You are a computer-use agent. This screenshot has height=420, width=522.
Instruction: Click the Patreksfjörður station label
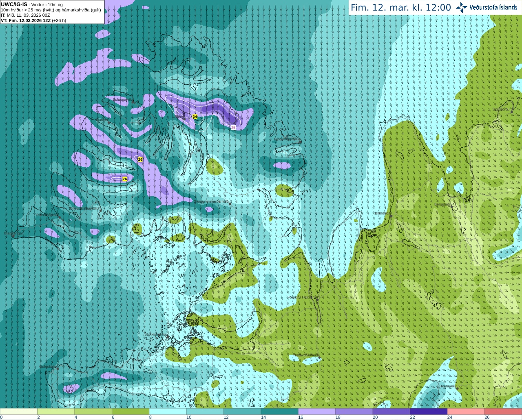tap(47, 214)
